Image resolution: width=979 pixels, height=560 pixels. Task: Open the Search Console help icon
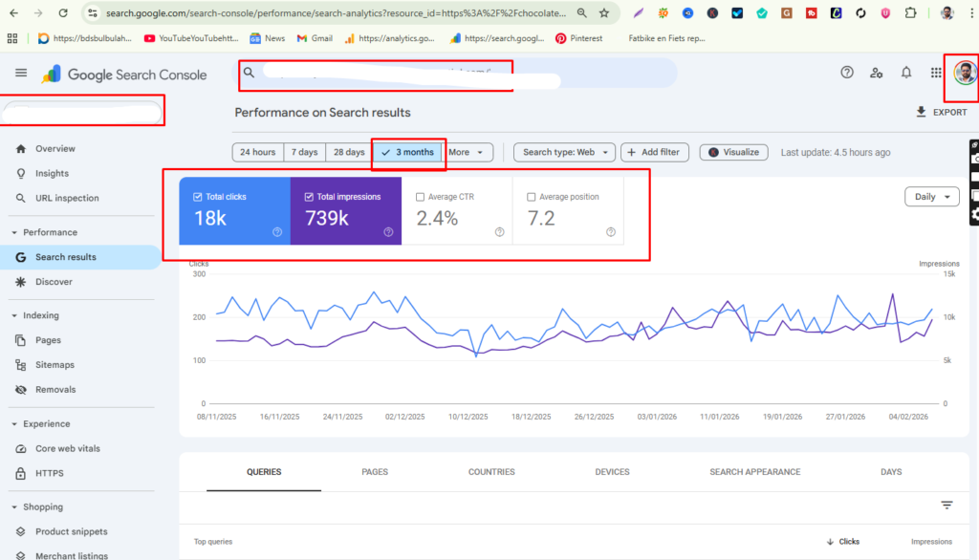[847, 72]
